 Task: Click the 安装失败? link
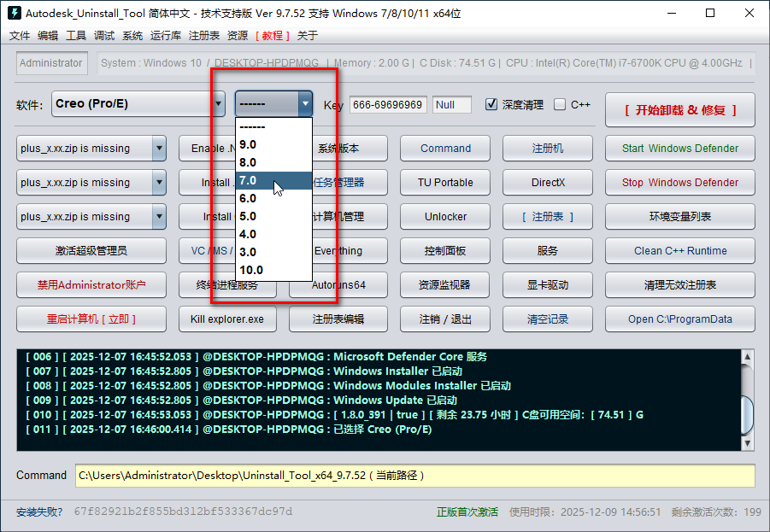[39, 512]
